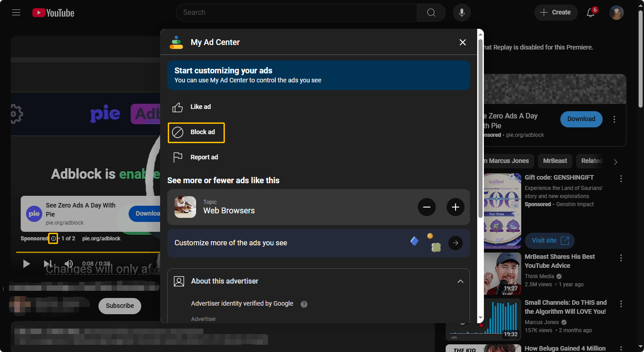This screenshot has height=352, width=644.
Task: Skip to next video
Action: pyautogui.click(x=48, y=264)
